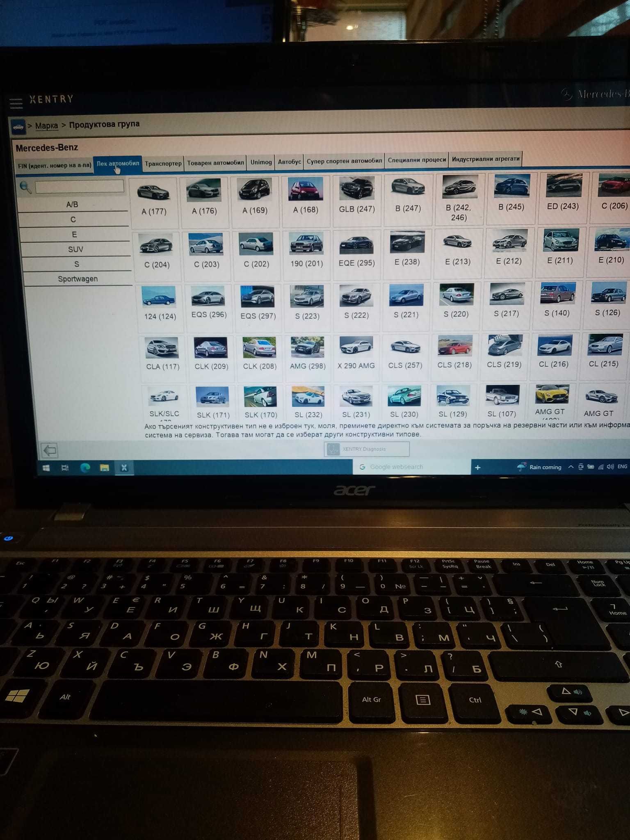Go back to Марка breadcrumb link
The height and width of the screenshot is (840, 630).
(46, 126)
